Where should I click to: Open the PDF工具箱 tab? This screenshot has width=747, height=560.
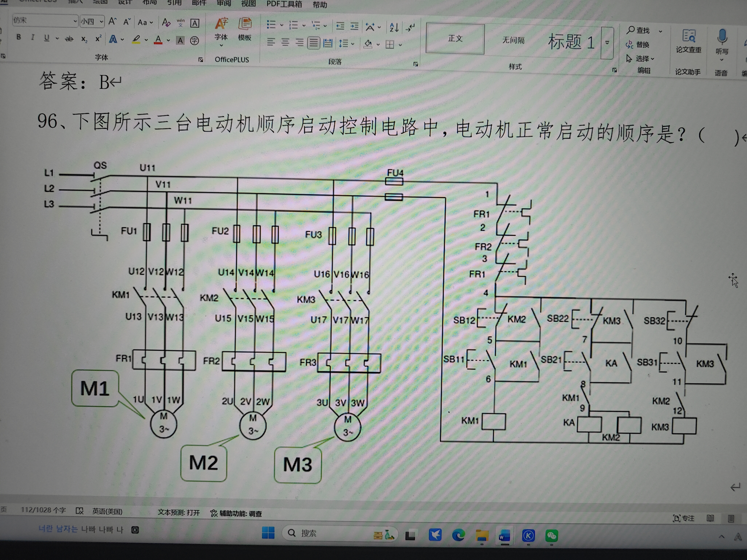(284, 4)
